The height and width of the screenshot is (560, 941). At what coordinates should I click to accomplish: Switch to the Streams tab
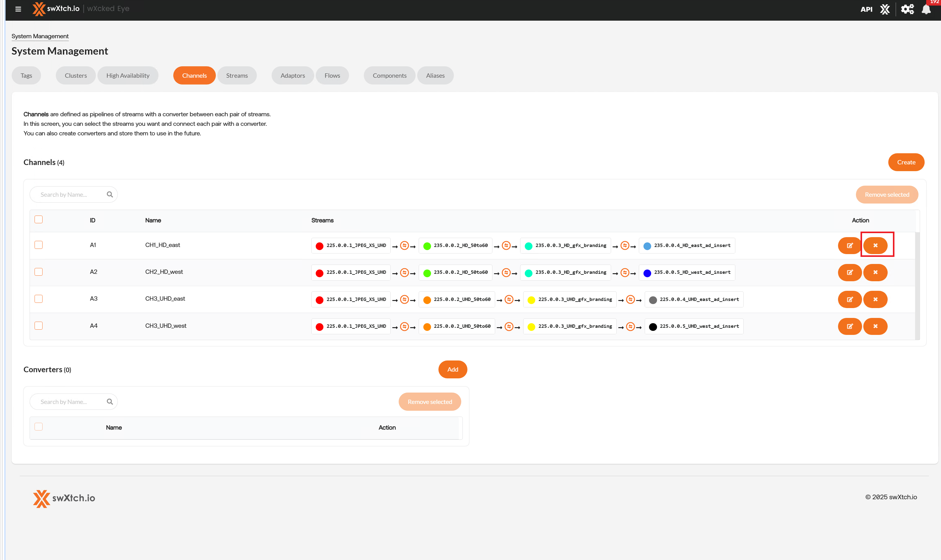236,76
